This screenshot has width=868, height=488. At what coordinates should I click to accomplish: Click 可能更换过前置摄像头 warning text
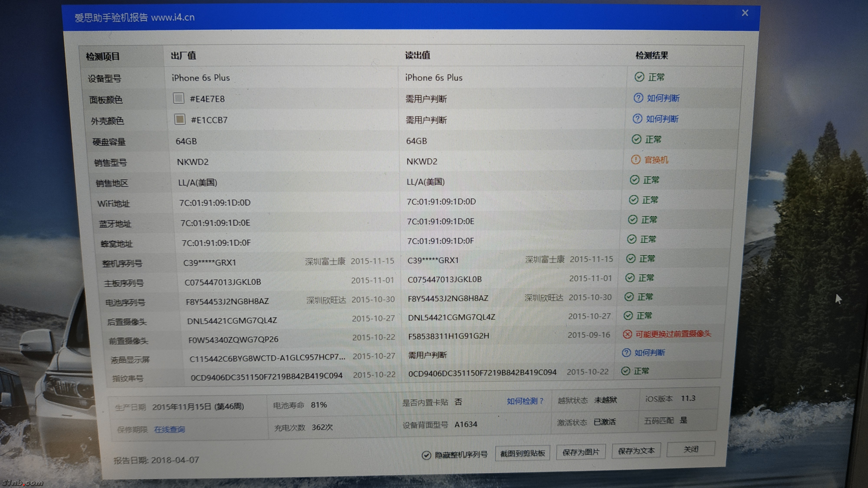pyautogui.click(x=673, y=334)
